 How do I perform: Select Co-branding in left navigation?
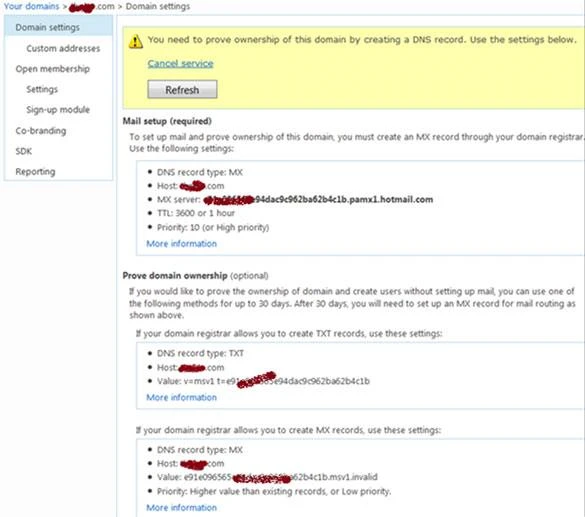coord(41,131)
